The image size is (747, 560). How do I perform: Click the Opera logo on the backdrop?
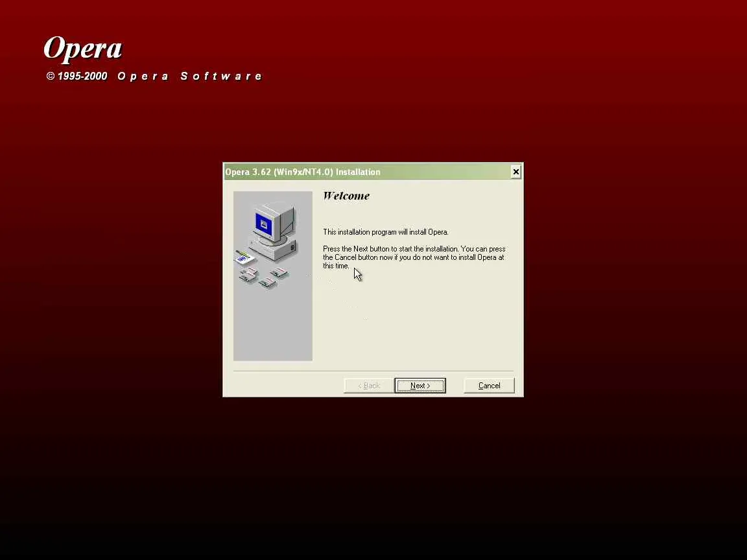[x=83, y=49]
